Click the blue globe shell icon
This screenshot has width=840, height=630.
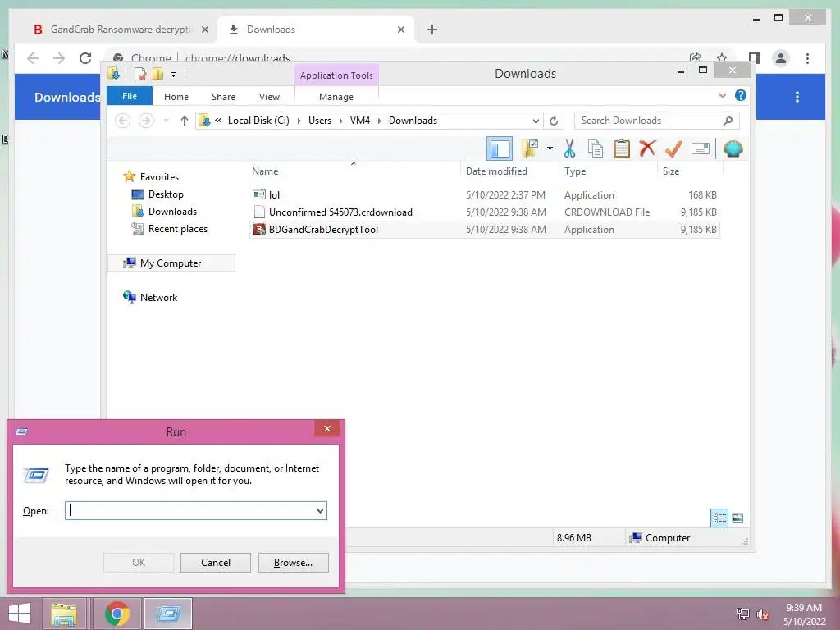click(733, 148)
